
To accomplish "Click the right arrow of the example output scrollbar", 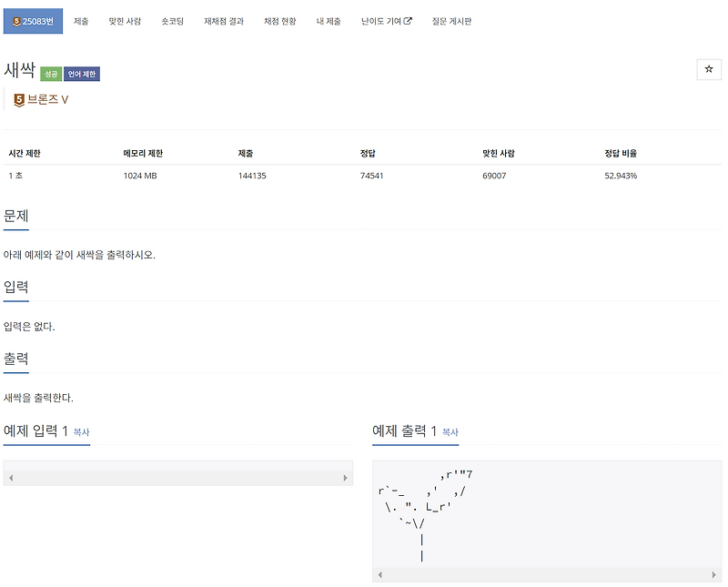I will pyautogui.click(x=714, y=574).
